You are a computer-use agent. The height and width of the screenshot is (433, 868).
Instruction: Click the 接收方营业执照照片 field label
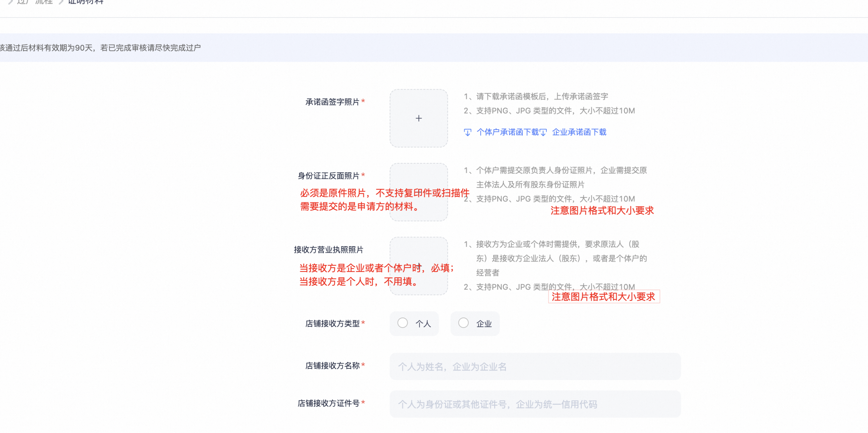tap(329, 249)
